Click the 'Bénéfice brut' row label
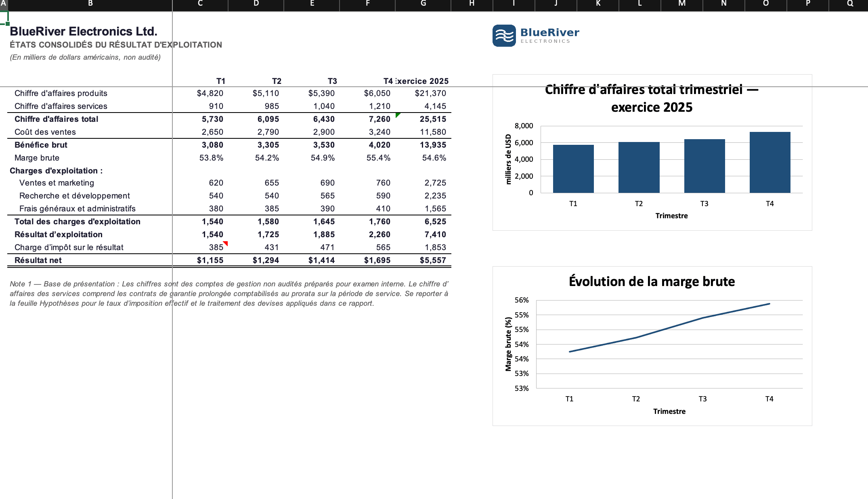 point(41,145)
